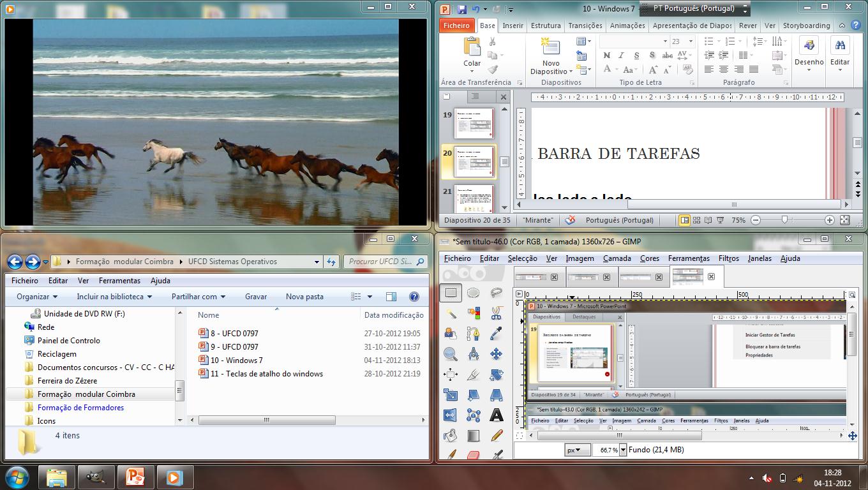Select GIMP's Move tool

pyautogui.click(x=496, y=354)
